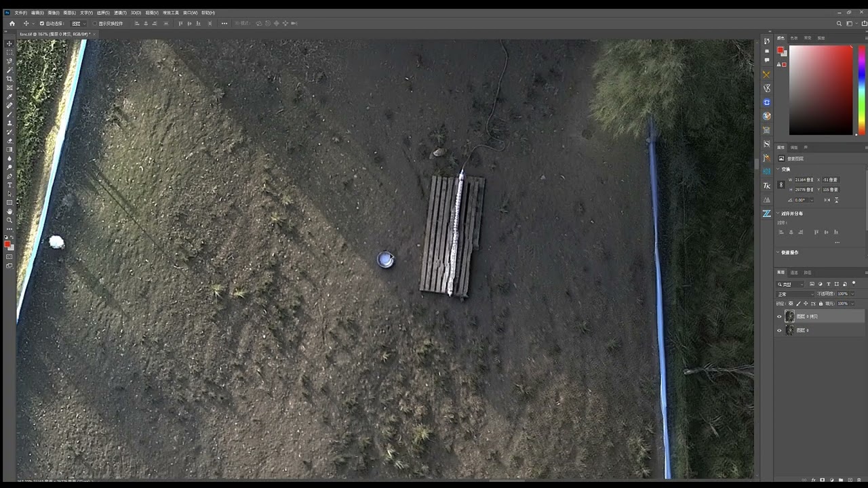Open the 3D menu
The width and height of the screenshot is (868, 488).
pyautogui.click(x=136, y=12)
